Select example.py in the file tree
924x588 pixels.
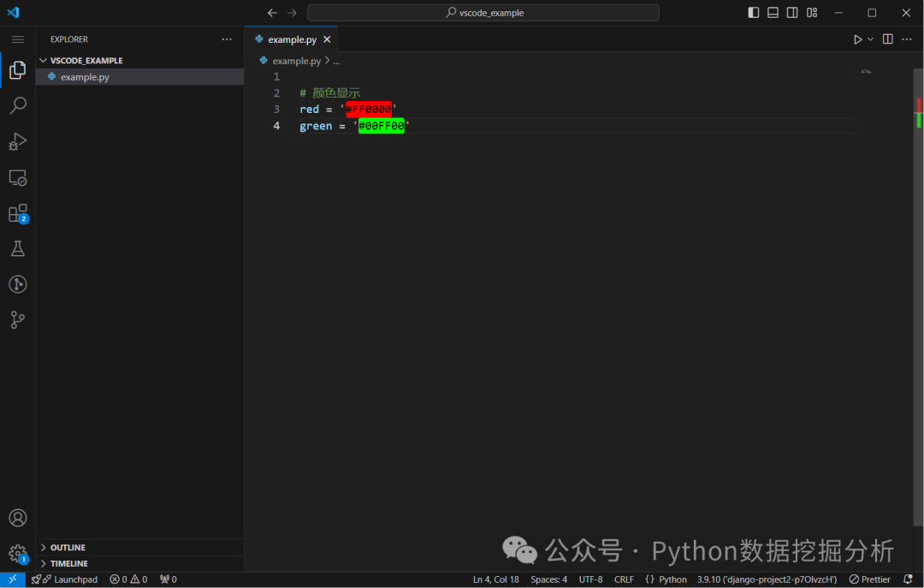coord(139,77)
